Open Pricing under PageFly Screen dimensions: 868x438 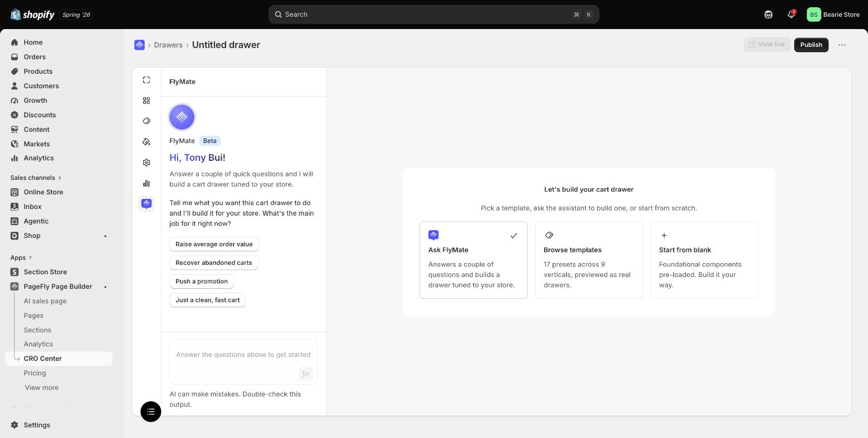coord(35,373)
